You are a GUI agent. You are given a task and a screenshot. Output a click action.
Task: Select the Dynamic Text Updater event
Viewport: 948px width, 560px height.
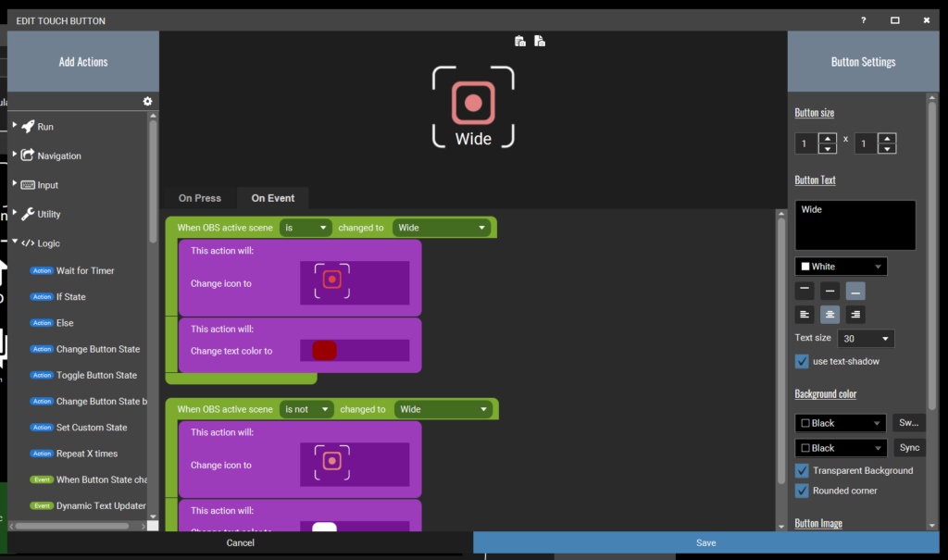pyautogui.click(x=88, y=505)
